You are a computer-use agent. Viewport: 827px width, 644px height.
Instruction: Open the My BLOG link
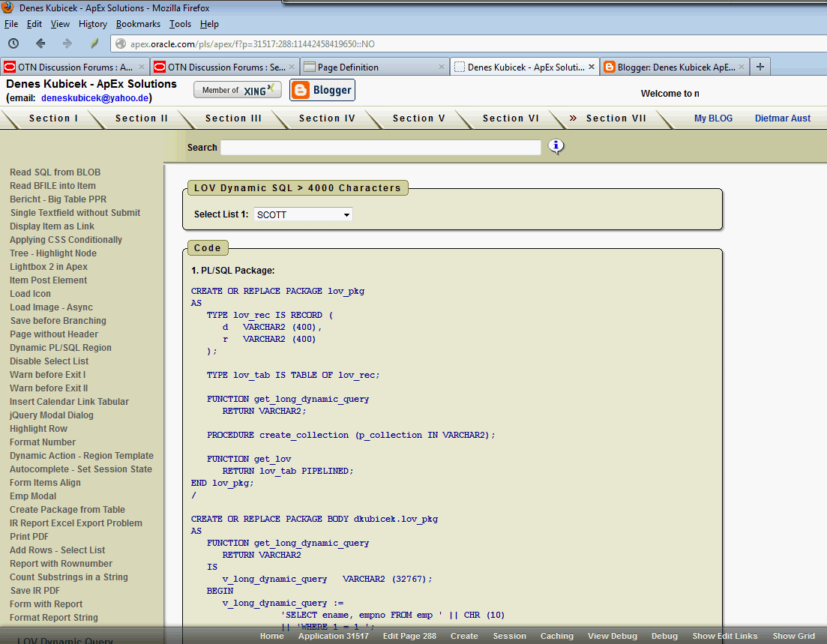pos(713,118)
